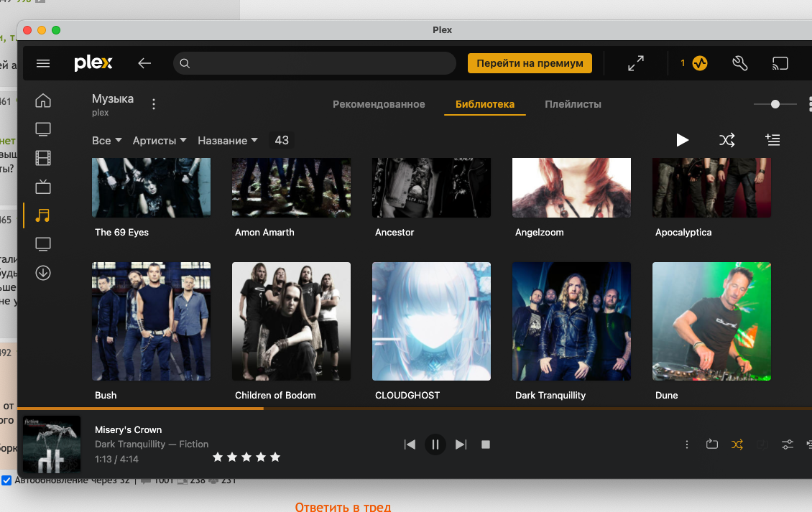812x512 pixels.
Task: Expand the Название sort dropdown
Action: pyautogui.click(x=228, y=140)
